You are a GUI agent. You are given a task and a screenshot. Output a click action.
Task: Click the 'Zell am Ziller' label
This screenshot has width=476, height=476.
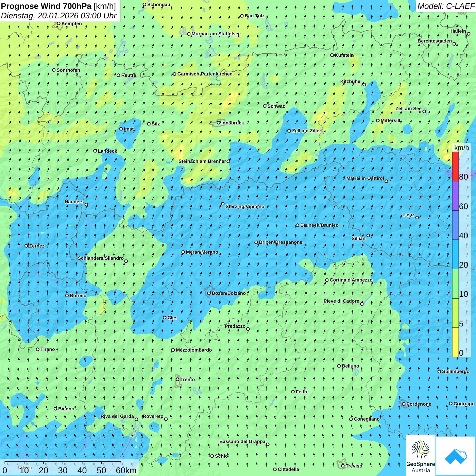[306, 131]
